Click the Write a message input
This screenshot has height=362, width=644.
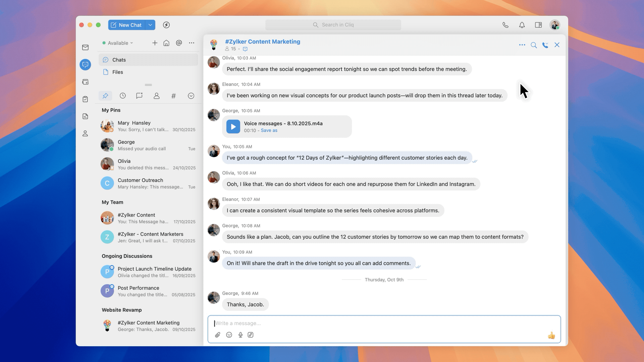coord(384,323)
